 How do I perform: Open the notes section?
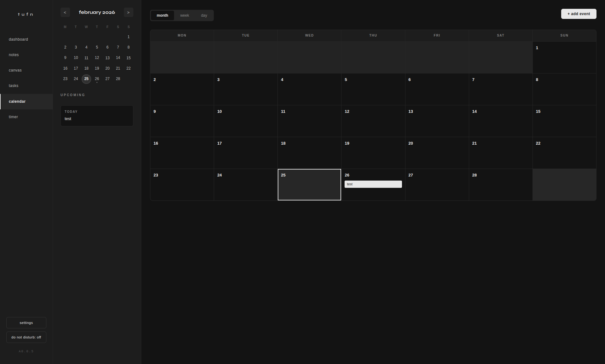pos(14,55)
